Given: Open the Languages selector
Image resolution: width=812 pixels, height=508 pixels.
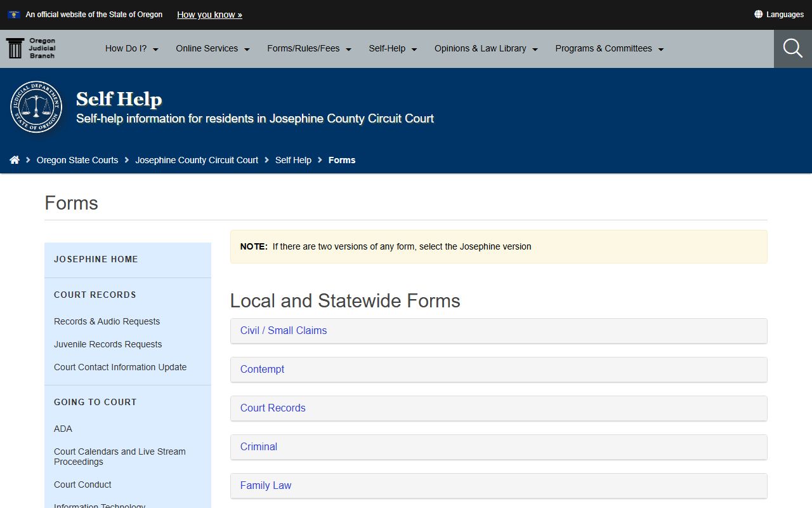Looking at the screenshot, I should pyautogui.click(x=779, y=15).
